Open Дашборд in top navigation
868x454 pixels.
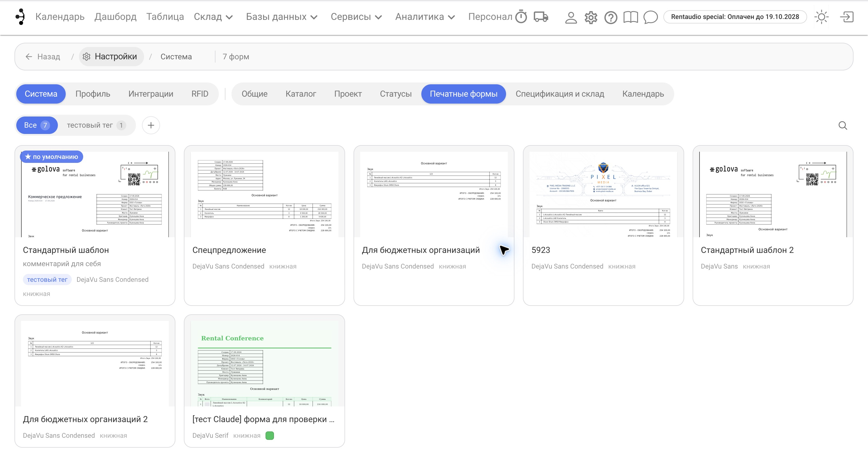115,17
